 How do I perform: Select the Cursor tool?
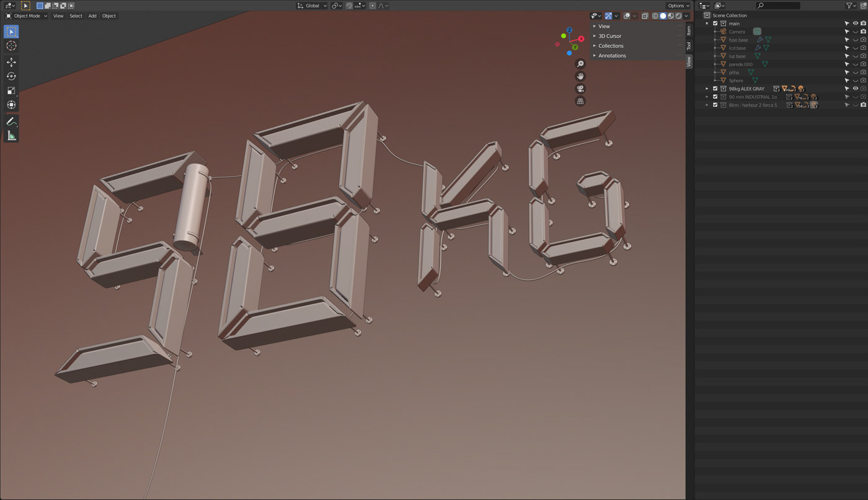(11, 46)
